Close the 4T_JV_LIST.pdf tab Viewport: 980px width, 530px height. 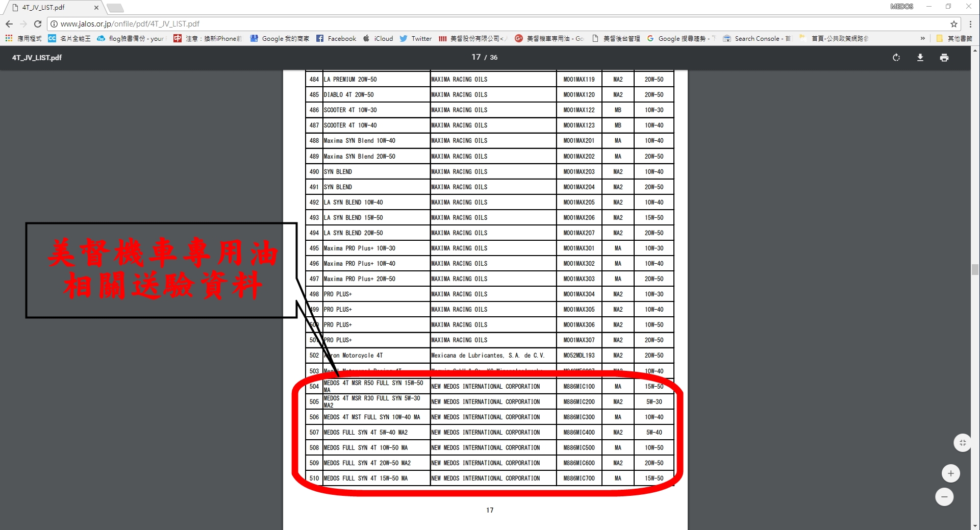pos(96,8)
